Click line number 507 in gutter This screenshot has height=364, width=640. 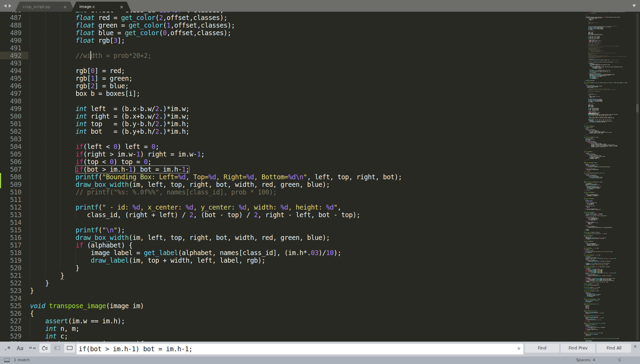tap(16, 169)
